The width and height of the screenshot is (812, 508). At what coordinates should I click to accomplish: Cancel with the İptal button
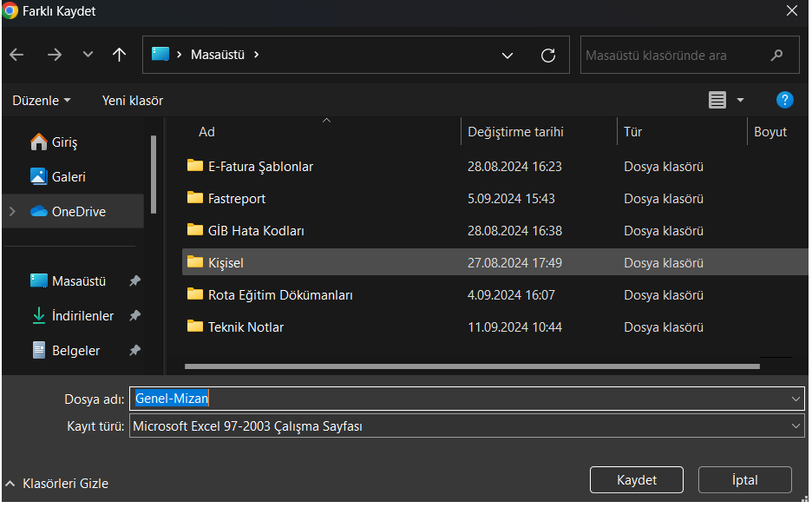744,480
